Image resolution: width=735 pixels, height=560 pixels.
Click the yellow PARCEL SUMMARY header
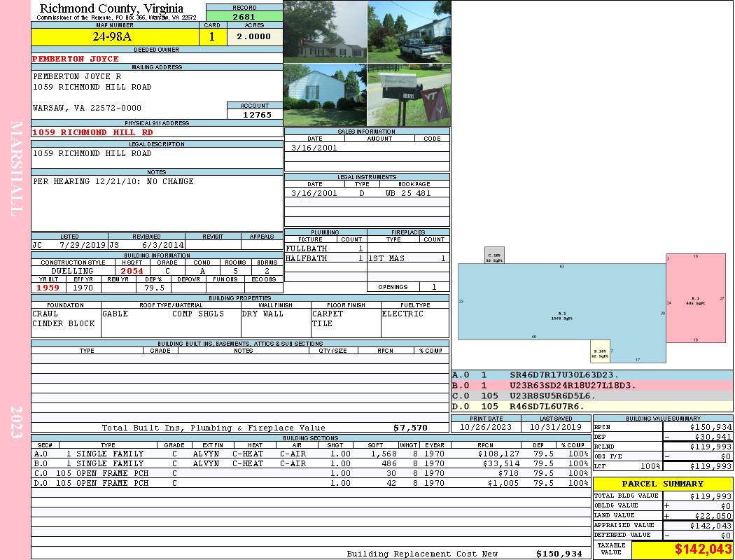663,484
